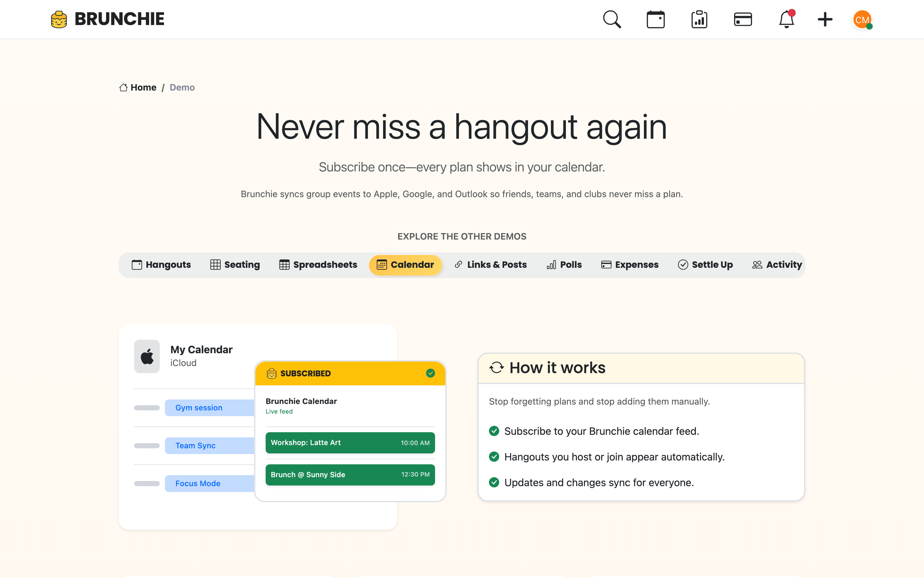The height and width of the screenshot is (578, 924).
Task: Open the Brunch @ Sunny Side event
Action: point(350,474)
